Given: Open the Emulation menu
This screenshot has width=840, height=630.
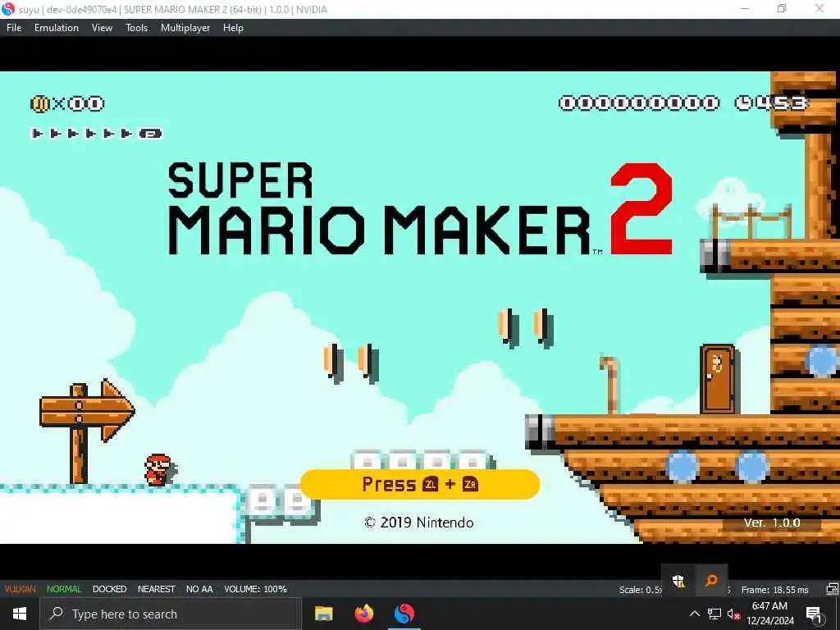Looking at the screenshot, I should click(x=57, y=28).
